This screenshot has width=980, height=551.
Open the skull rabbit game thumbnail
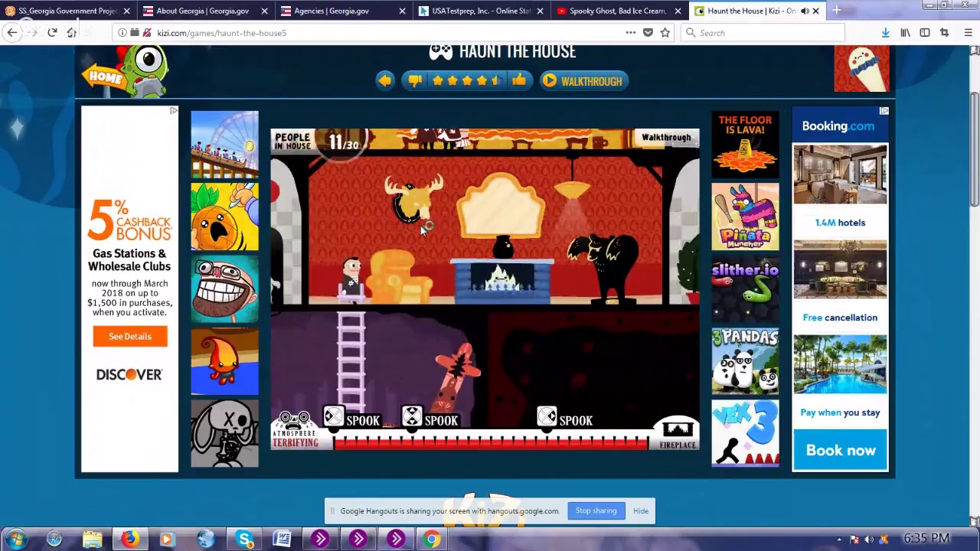coord(224,433)
